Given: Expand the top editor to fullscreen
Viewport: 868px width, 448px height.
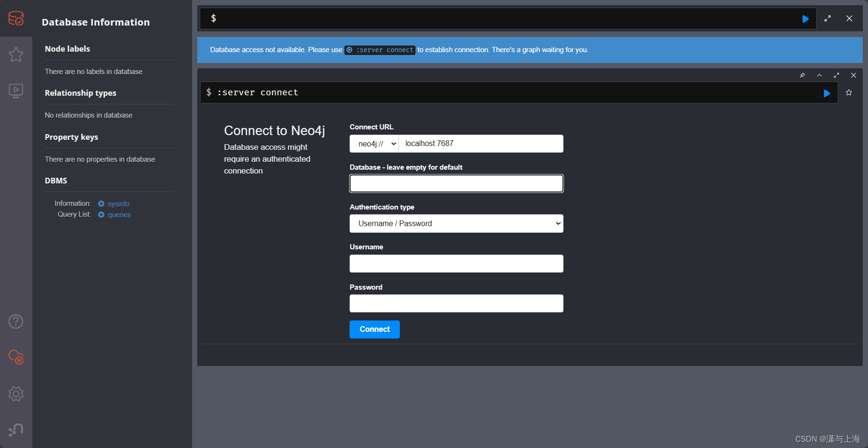Looking at the screenshot, I should 828,18.
